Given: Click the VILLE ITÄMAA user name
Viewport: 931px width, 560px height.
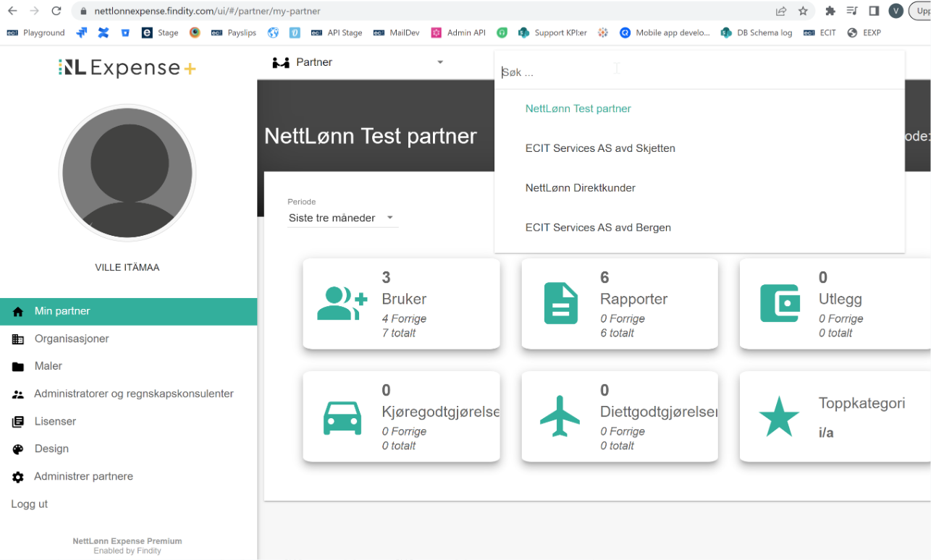Looking at the screenshot, I should point(127,268).
